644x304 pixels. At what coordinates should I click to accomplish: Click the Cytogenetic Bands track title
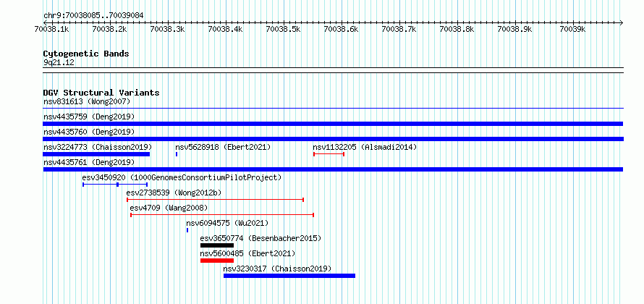point(86,54)
